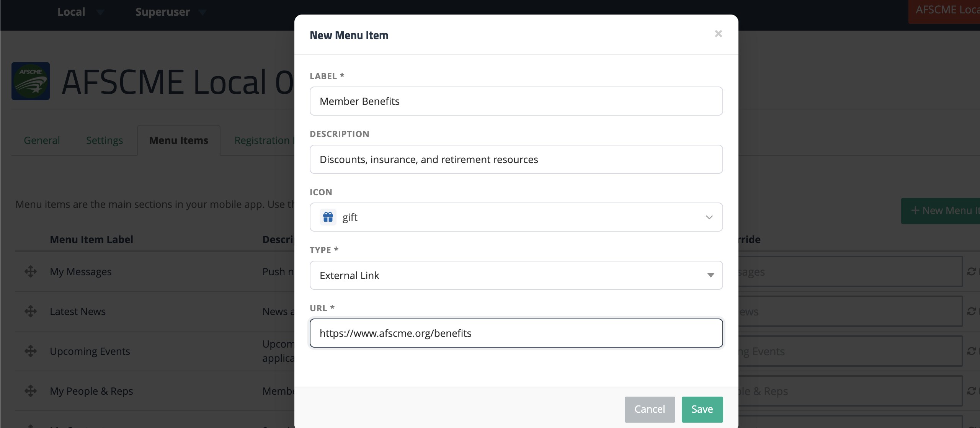980x428 pixels.
Task: Click the New Menu Item green button
Action: [x=941, y=211]
